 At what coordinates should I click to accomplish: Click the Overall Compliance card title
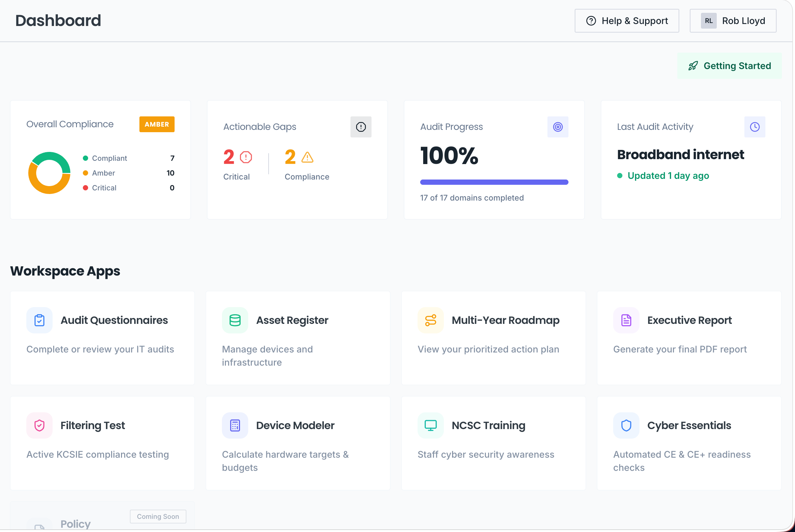[70, 124]
